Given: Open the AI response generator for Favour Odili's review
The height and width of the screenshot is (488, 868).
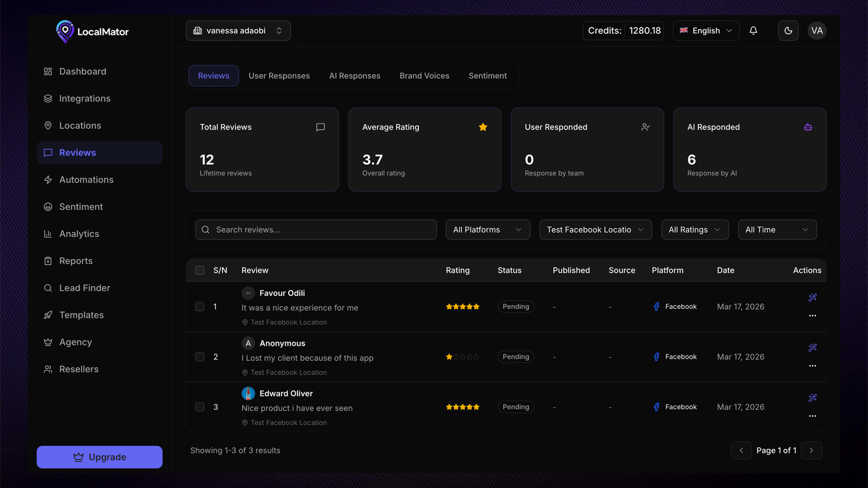Looking at the screenshot, I should coord(812,297).
